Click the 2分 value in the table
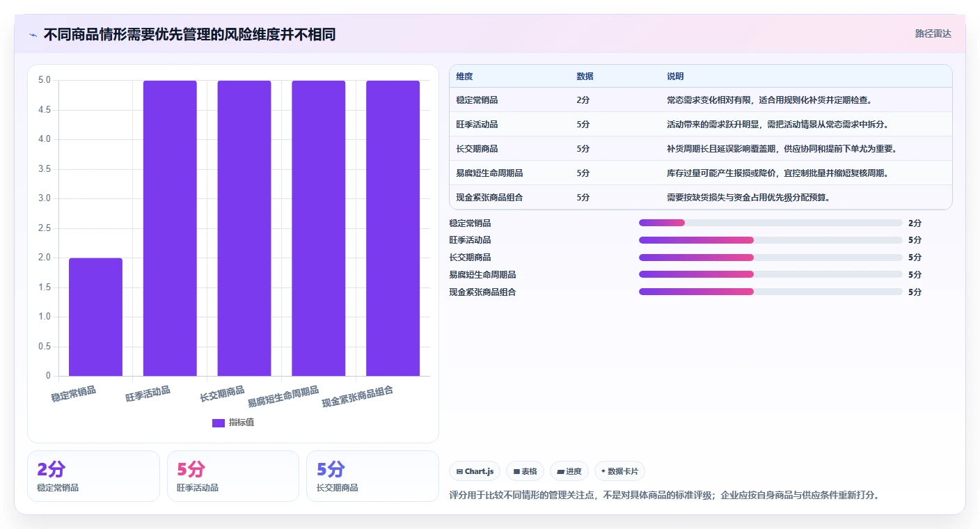Viewport: 980px width, 529px height. pyautogui.click(x=583, y=100)
